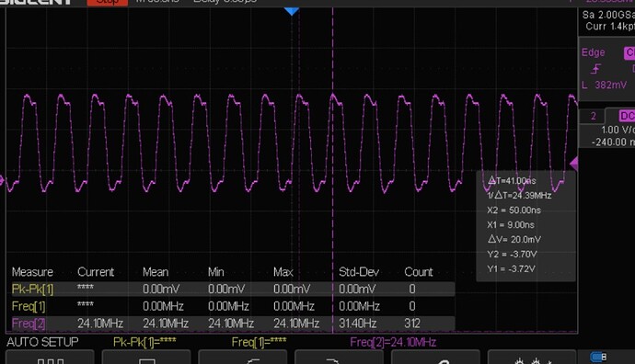Image resolution: width=635 pixels, height=364 pixels.
Task: Click the channel 2 ground level marker on the left edge
Action: (x=2, y=180)
